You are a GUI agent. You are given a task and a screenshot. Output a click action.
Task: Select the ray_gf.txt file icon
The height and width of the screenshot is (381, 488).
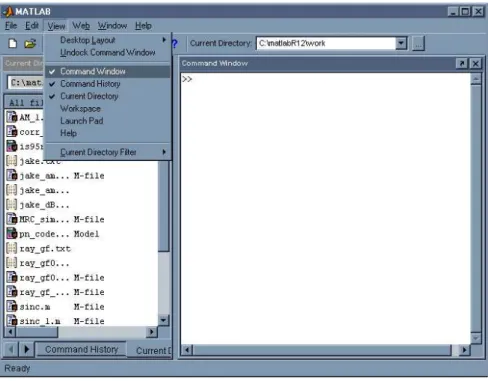tap(12, 248)
